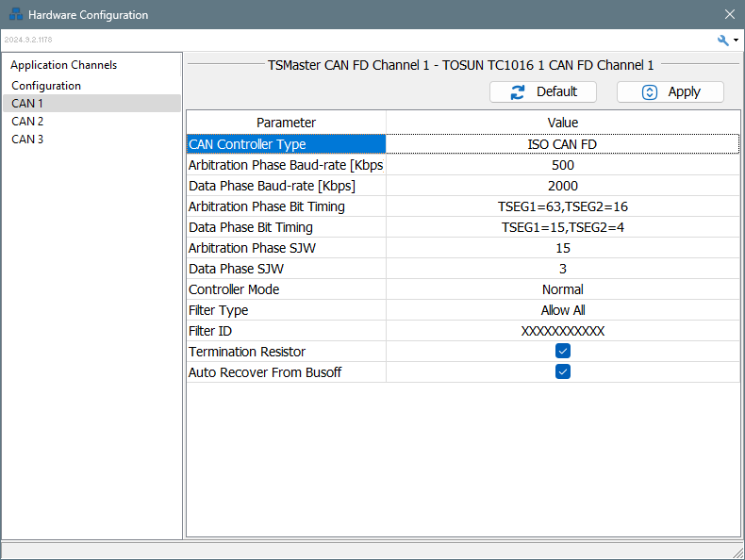Select Configuration item in left panel
This screenshot has height=560, width=745.
46,86
